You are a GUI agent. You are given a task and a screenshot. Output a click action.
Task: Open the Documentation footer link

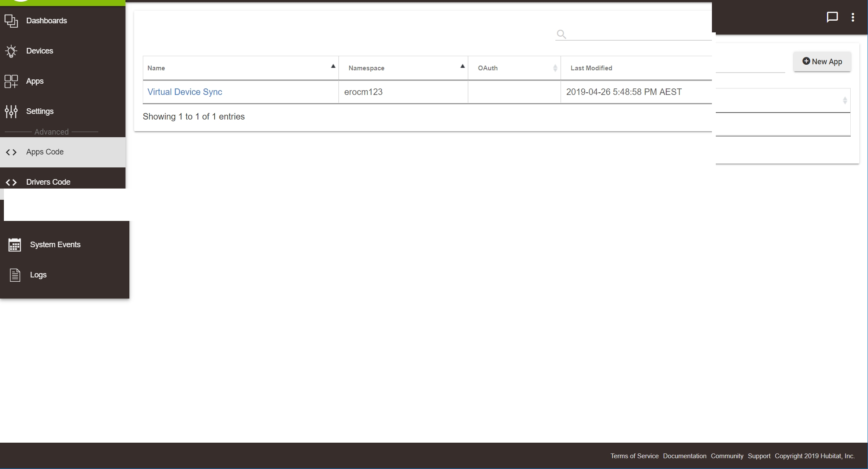(x=684, y=456)
